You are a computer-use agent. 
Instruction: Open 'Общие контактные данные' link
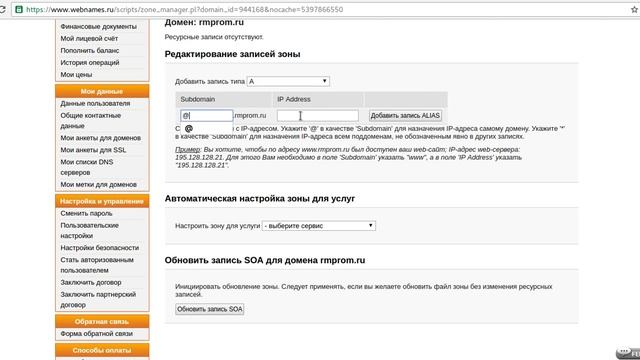pos(90,120)
